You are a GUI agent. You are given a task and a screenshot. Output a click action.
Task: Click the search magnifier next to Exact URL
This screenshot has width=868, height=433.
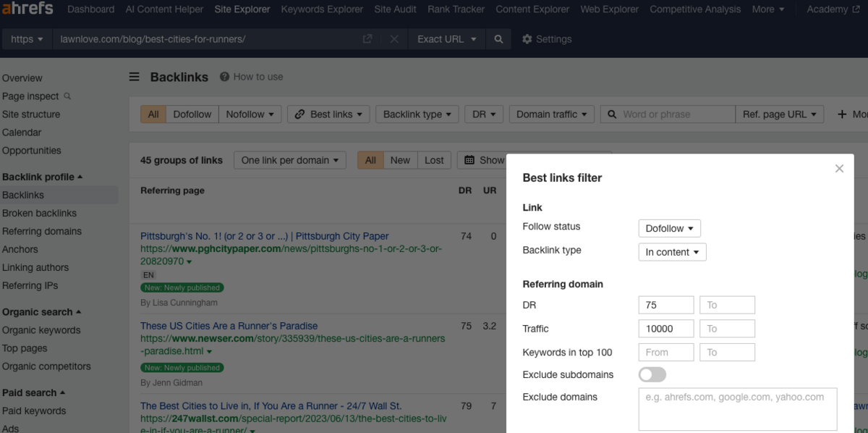pos(498,39)
